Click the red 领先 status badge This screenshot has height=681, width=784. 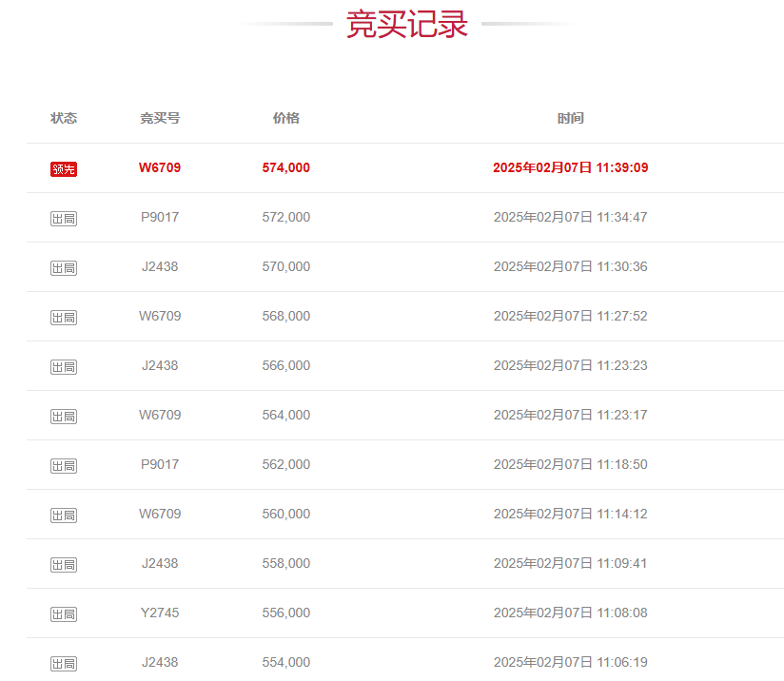64,169
